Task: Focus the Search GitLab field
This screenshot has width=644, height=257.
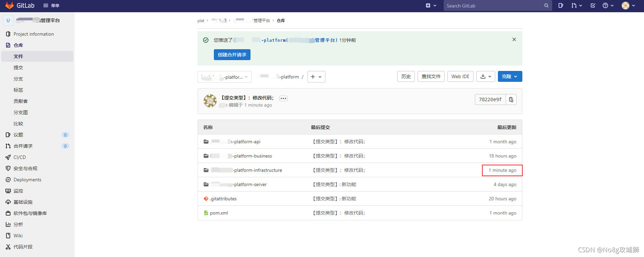Action: click(x=498, y=5)
